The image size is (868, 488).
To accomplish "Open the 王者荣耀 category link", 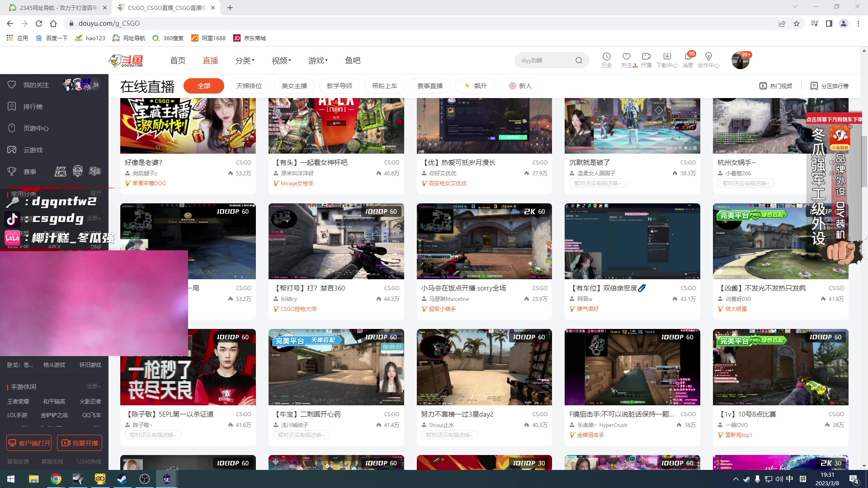I will pyautogui.click(x=18, y=402).
